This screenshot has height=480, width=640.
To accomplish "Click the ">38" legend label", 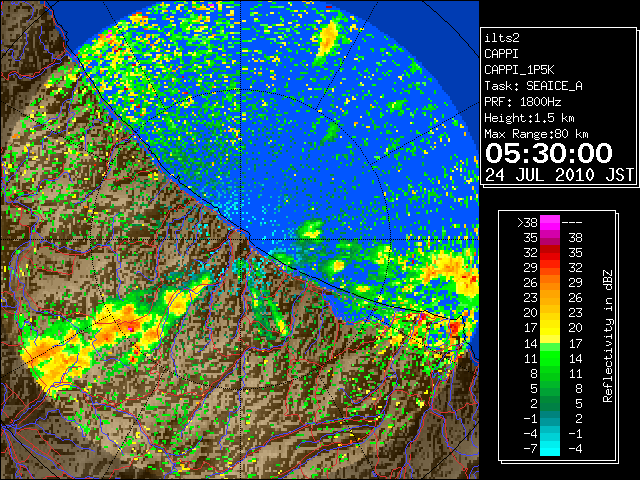I will pos(527,223).
